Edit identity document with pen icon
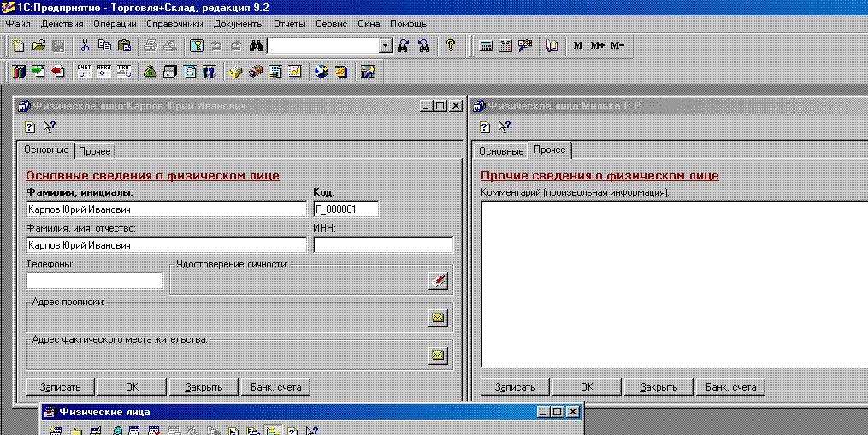The width and height of the screenshot is (868, 435). tap(438, 279)
